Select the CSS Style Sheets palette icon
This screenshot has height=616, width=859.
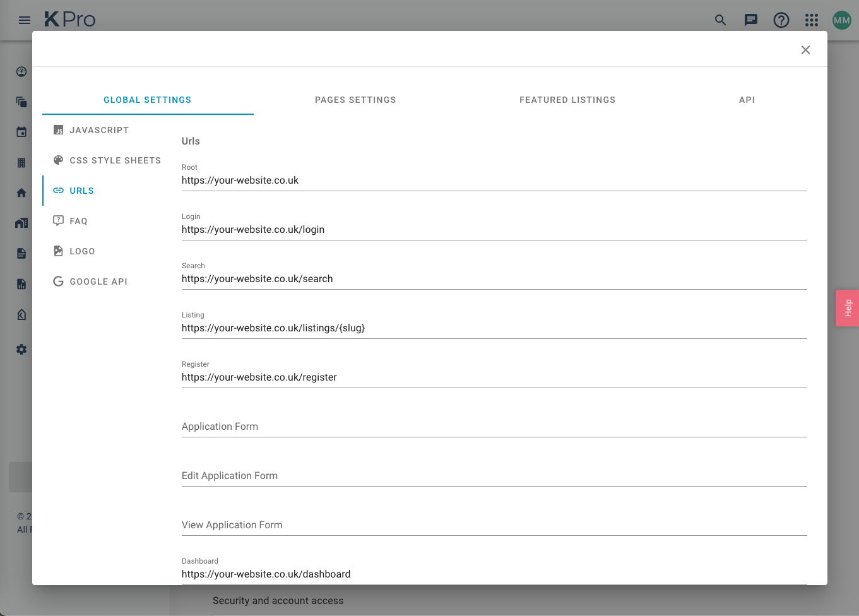tap(58, 160)
